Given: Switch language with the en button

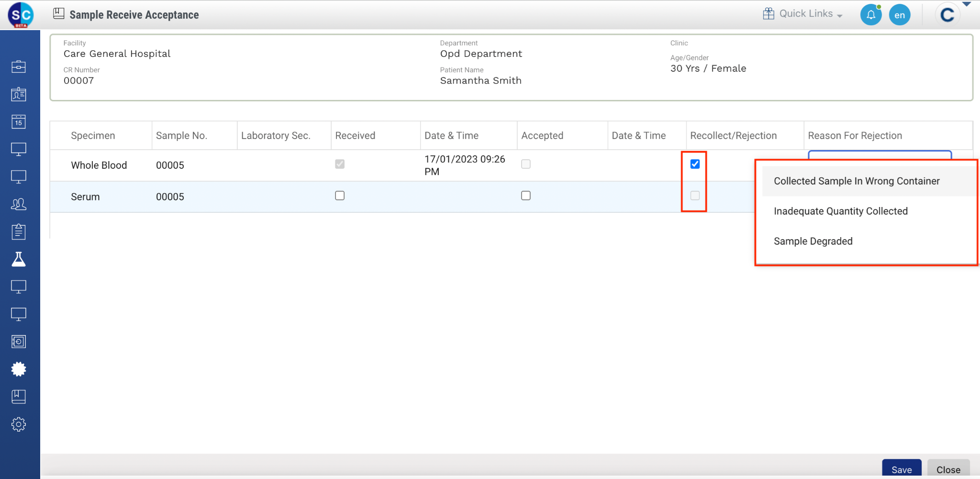Looking at the screenshot, I should click(900, 15).
